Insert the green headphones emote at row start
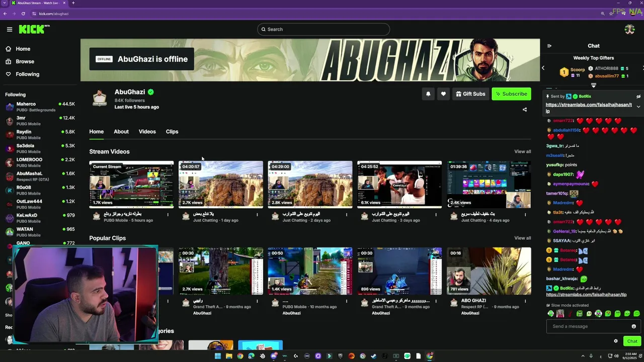Screen dimensions: 644x362 click(x=550, y=314)
